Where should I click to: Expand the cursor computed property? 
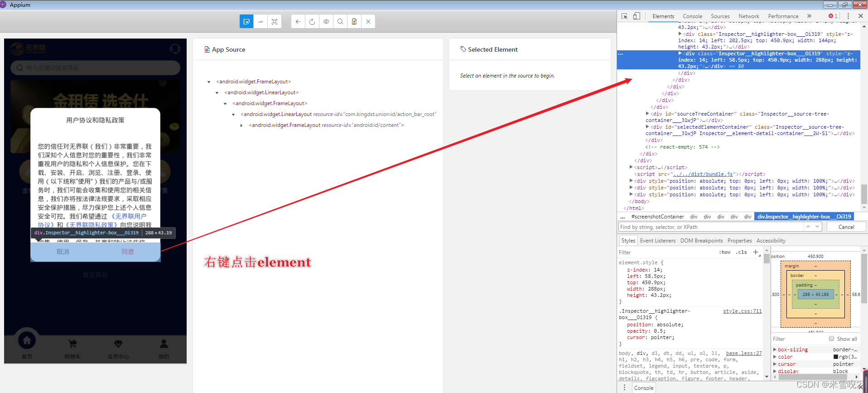click(775, 364)
